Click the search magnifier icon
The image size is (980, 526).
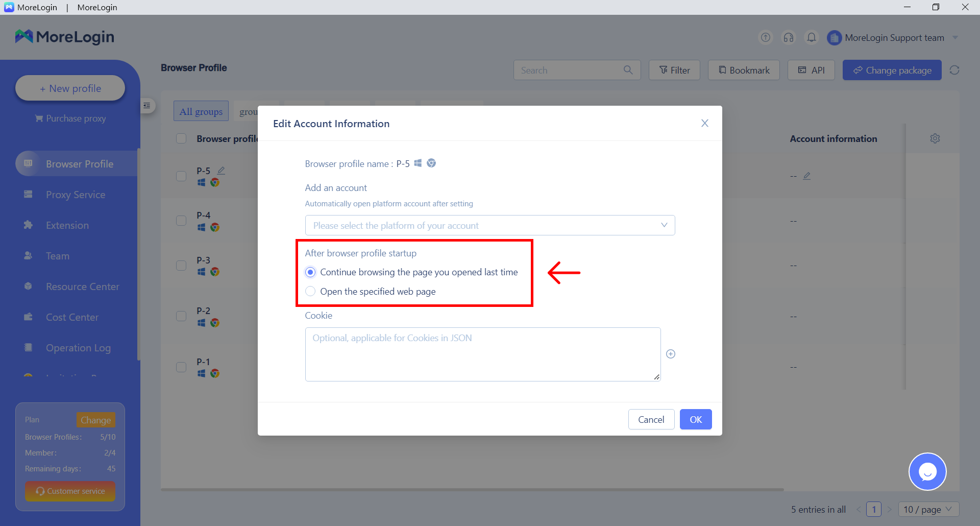point(628,70)
